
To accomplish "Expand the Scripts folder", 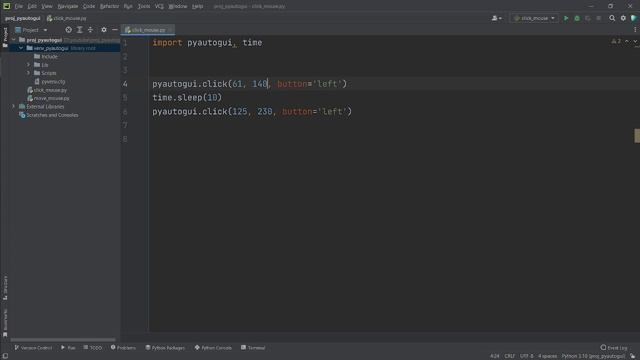I will tap(29, 73).
